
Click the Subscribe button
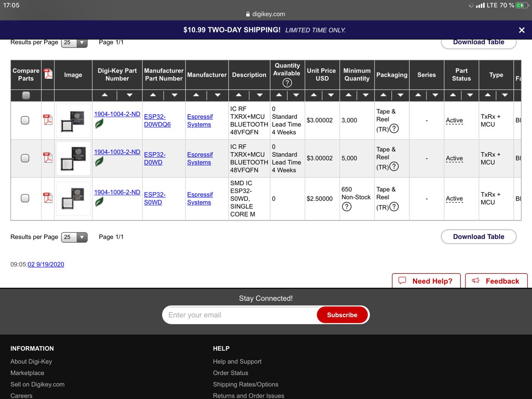342,315
